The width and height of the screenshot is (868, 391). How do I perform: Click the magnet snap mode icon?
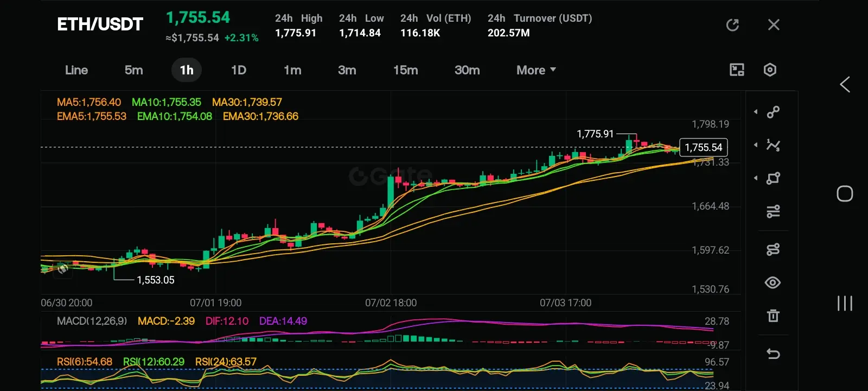(x=773, y=249)
